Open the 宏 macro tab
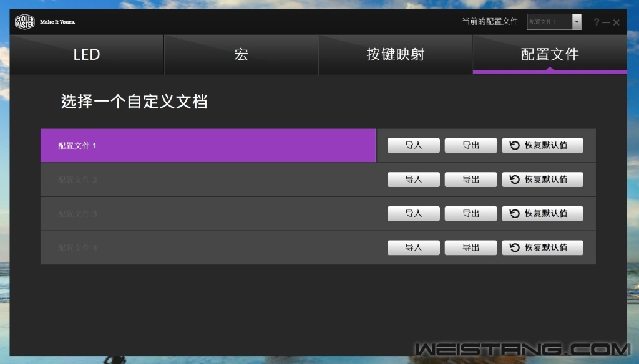 point(241,55)
